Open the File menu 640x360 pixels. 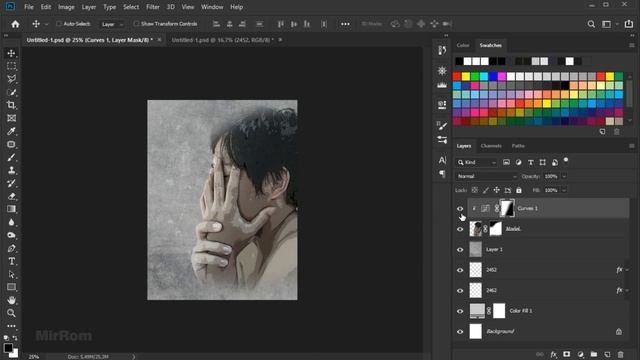tap(29, 7)
